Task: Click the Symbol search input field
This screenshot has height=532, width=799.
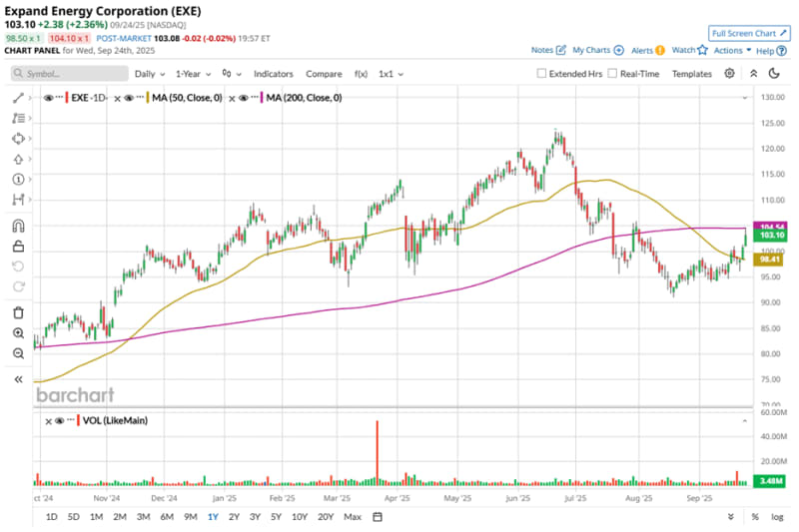Action: tap(70, 74)
